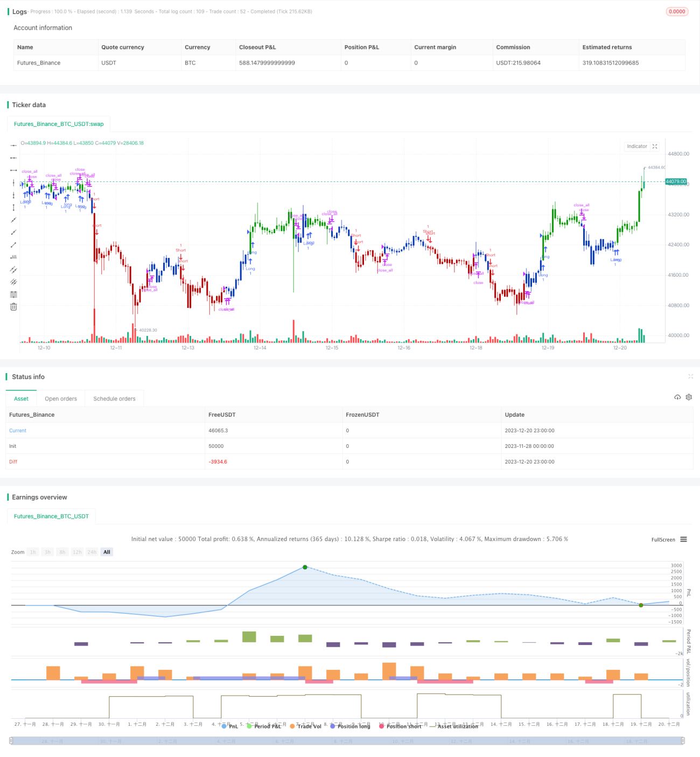Select the Fibonacci retracement lines tool
Screen dimensions: 700x757
(x=13, y=294)
